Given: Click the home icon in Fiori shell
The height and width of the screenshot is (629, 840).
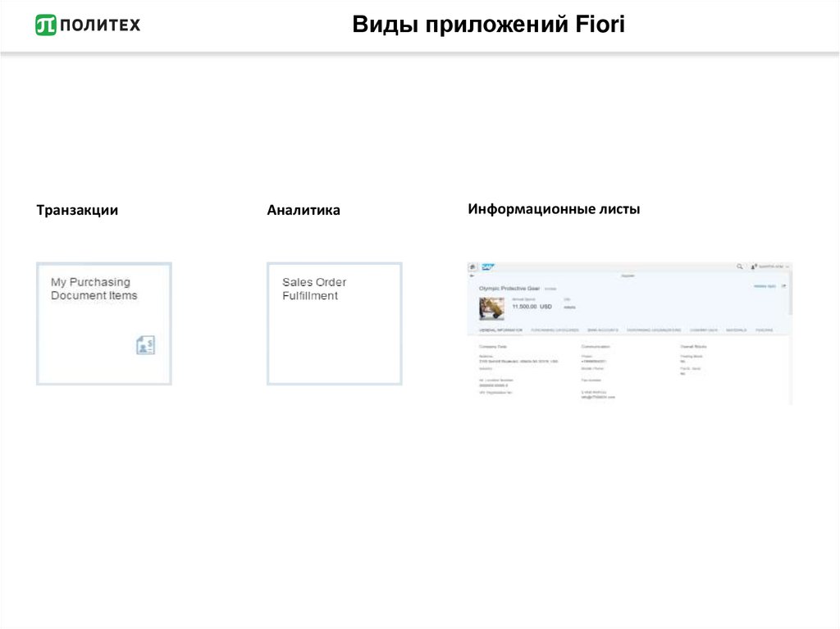Looking at the screenshot, I should (472, 267).
